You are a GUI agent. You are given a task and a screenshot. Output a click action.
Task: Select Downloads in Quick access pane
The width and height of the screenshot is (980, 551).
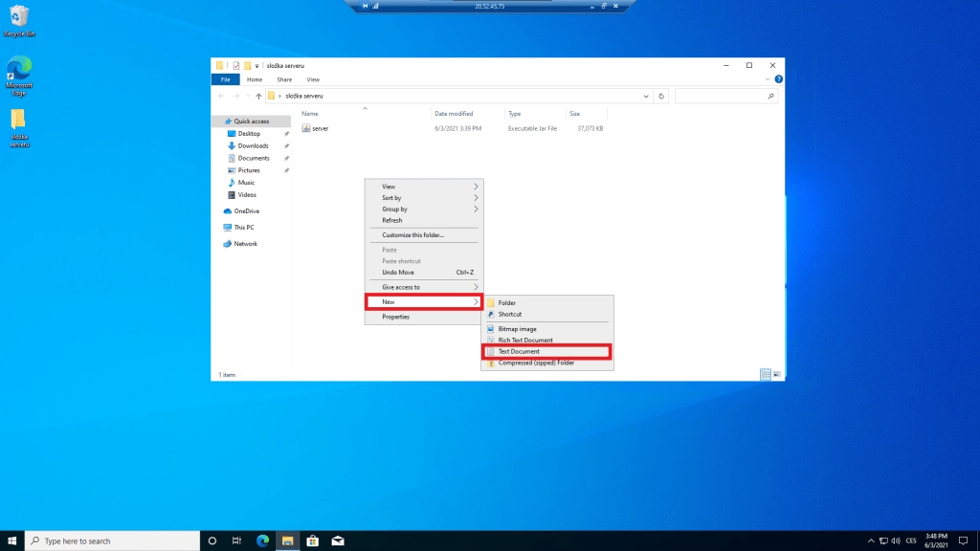[x=253, y=145]
